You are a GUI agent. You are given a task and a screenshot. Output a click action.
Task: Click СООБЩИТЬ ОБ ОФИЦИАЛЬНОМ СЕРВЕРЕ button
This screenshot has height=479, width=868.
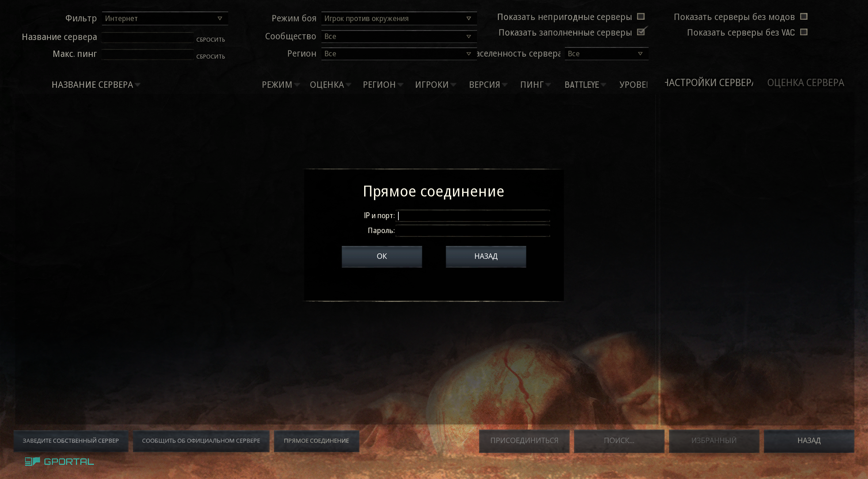(x=201, y=441)
